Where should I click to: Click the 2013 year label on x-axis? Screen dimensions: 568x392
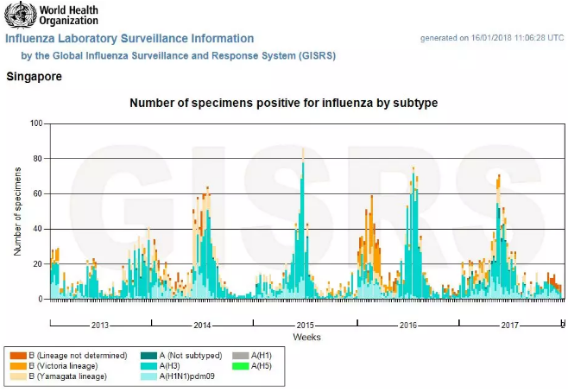99,326
